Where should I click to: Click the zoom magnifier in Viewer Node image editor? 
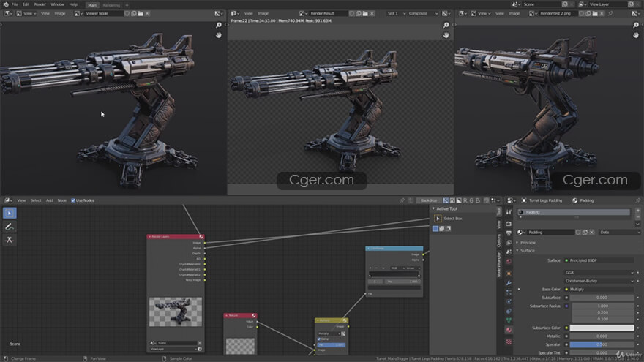coord(219,25)
